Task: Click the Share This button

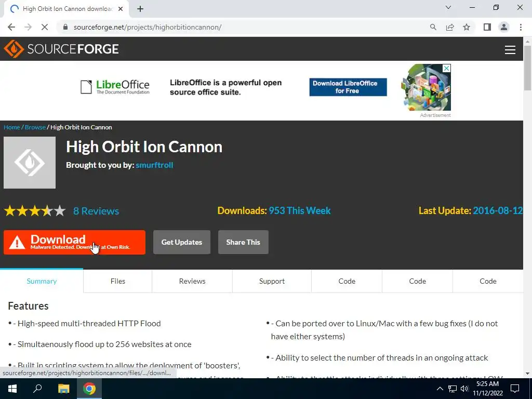Action: click(243, 242)
